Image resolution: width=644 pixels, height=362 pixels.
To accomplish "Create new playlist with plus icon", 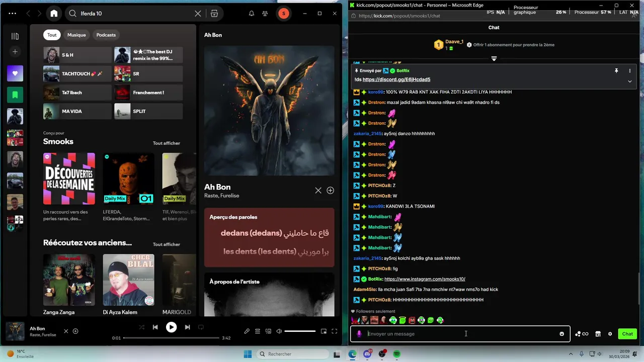I will tap(15, 52).
